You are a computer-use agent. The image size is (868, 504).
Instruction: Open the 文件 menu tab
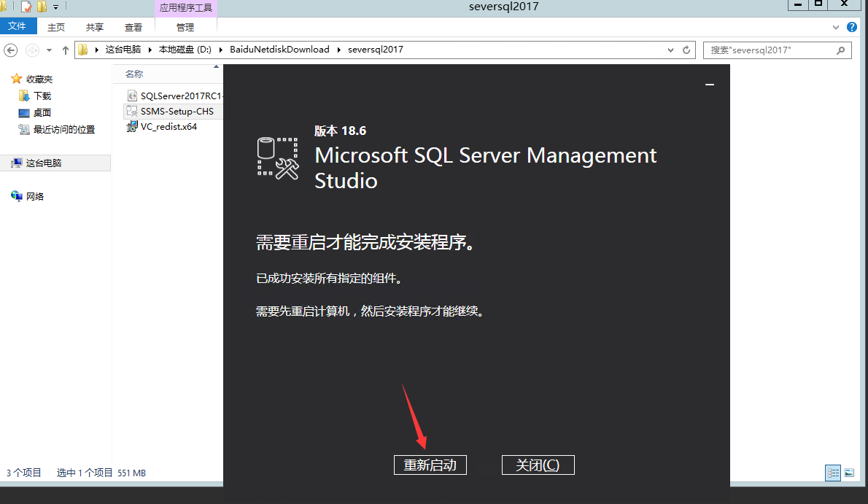17,27
